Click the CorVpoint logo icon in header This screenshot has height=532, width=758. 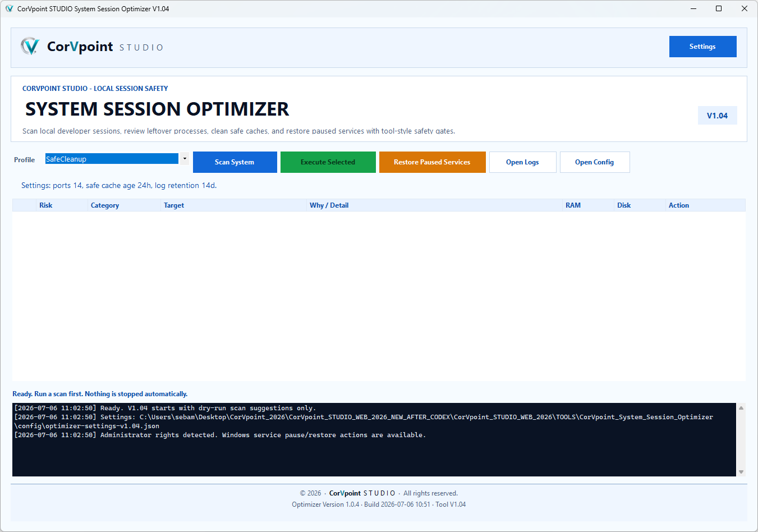30,47
